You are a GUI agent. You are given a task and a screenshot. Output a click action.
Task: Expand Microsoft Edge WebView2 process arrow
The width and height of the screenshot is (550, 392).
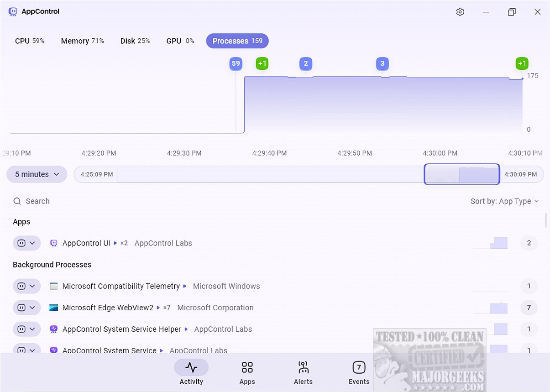(158, 308)
